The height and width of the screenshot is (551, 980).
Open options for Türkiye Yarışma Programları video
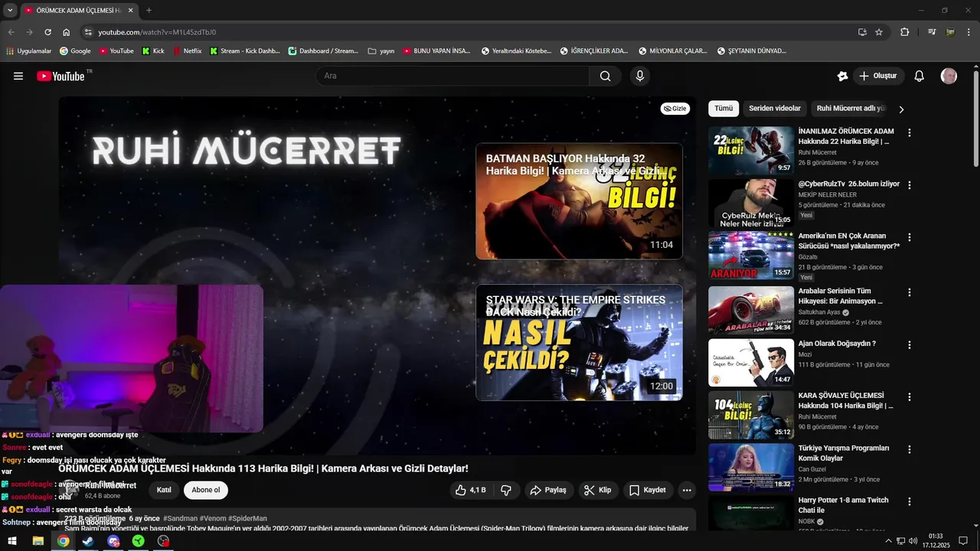point(910,449)
